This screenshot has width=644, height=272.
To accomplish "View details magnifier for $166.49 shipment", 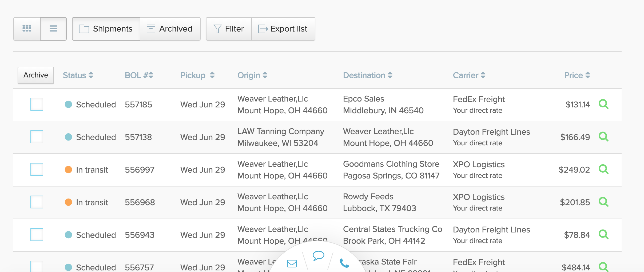I will tap(603, 137).
